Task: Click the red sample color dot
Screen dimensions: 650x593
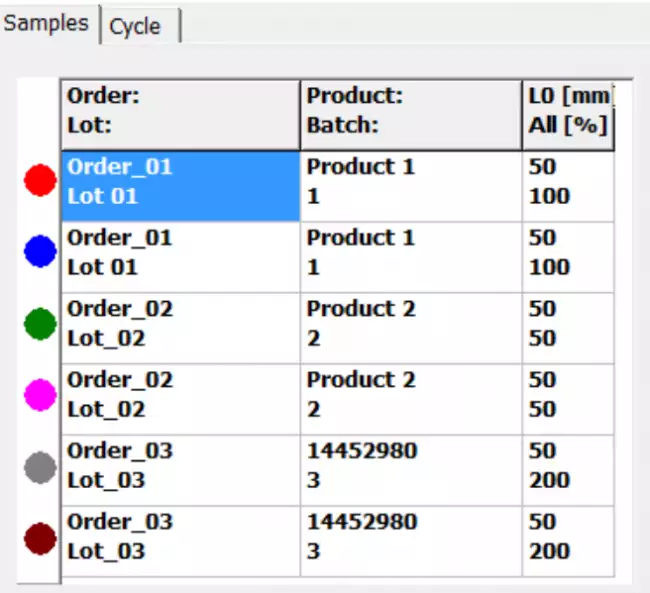Action: [x=40, y=181]
